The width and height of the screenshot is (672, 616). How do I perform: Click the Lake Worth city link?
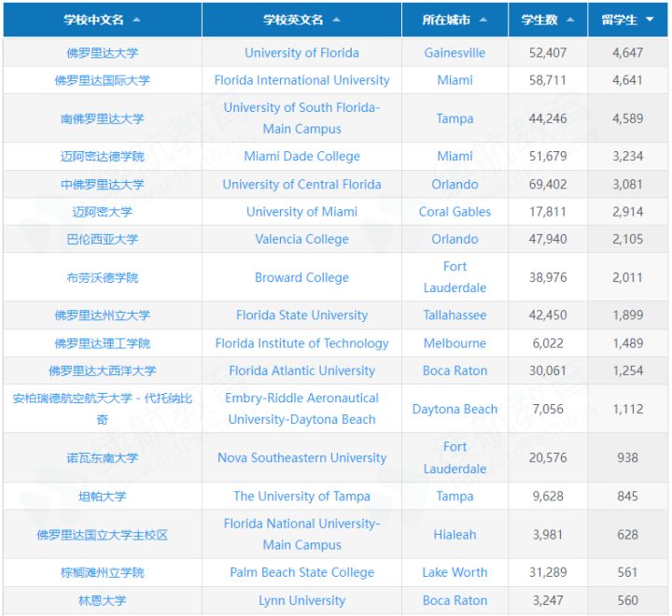[455, 573]
